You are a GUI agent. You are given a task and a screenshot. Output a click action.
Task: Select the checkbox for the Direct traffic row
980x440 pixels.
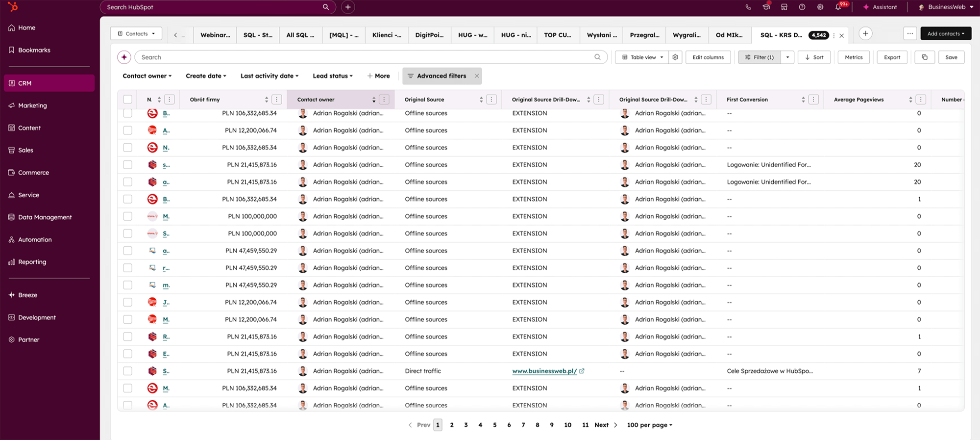(128, 371)
